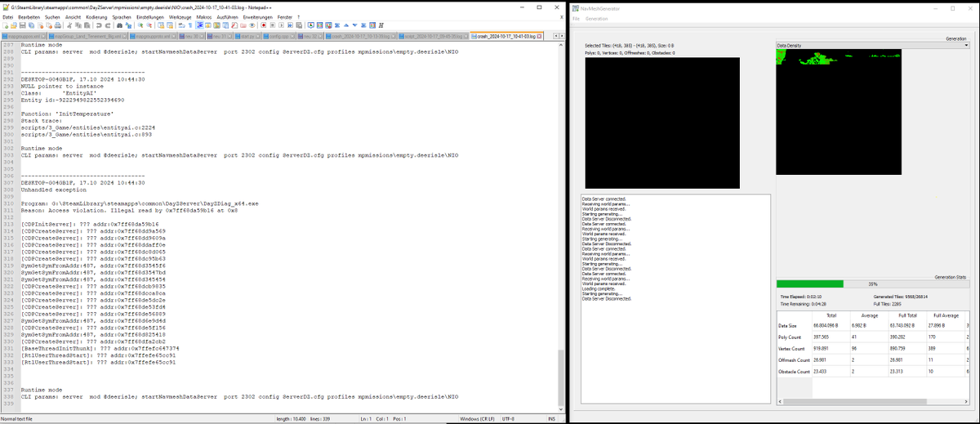Start macro recording with red dot icon

263,25
